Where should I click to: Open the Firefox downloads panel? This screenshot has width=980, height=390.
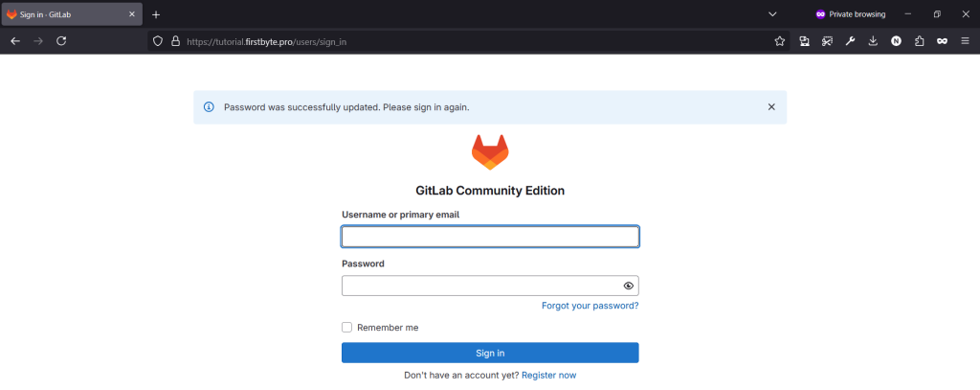click(x=873, y=41)
